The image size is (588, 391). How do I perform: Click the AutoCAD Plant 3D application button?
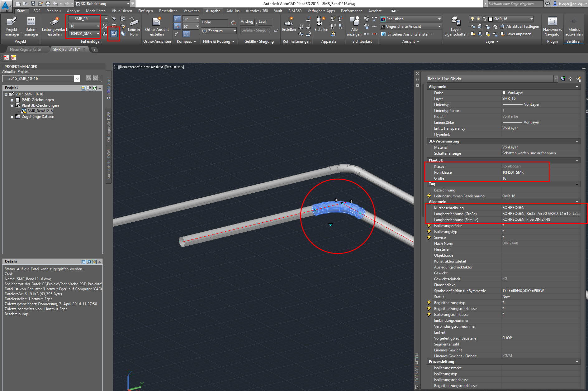(x=6, y=6)
